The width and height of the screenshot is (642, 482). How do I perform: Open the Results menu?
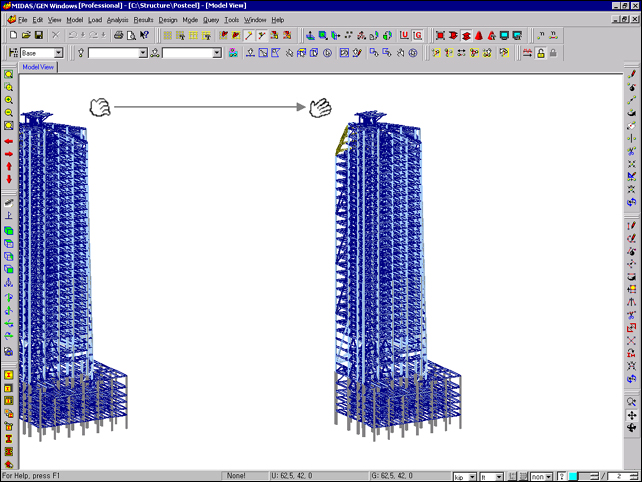coord(143,20)
